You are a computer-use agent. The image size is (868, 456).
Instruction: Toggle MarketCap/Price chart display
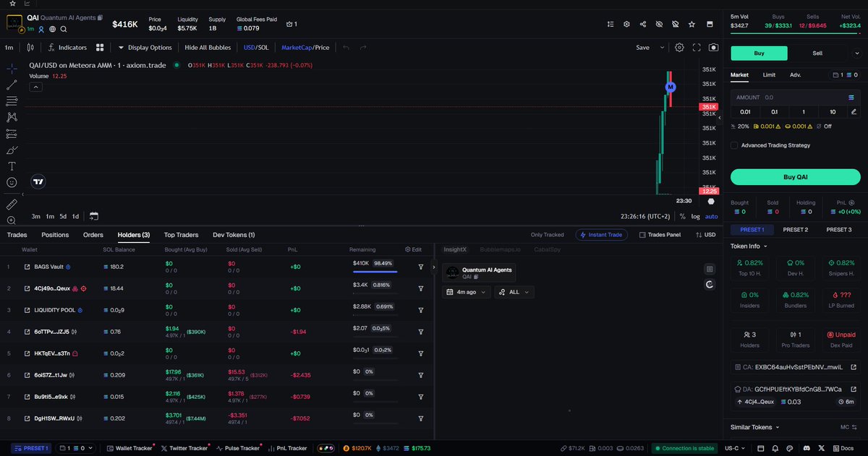[x=305, y=48]
